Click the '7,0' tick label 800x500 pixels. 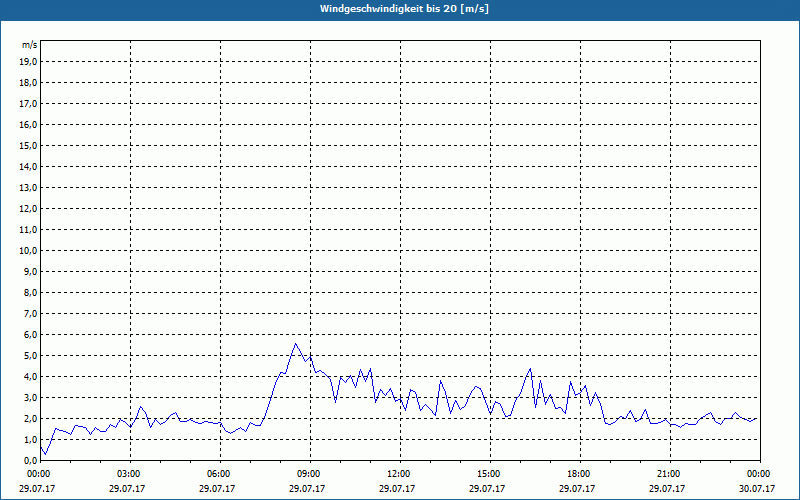click(x=30, y=313)
